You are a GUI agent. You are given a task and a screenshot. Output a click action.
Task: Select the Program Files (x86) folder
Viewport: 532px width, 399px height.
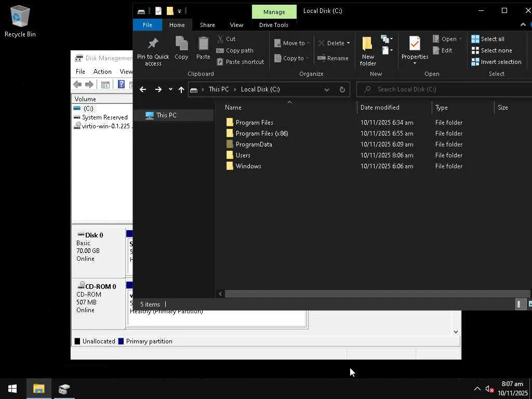(x=262, y=134)
